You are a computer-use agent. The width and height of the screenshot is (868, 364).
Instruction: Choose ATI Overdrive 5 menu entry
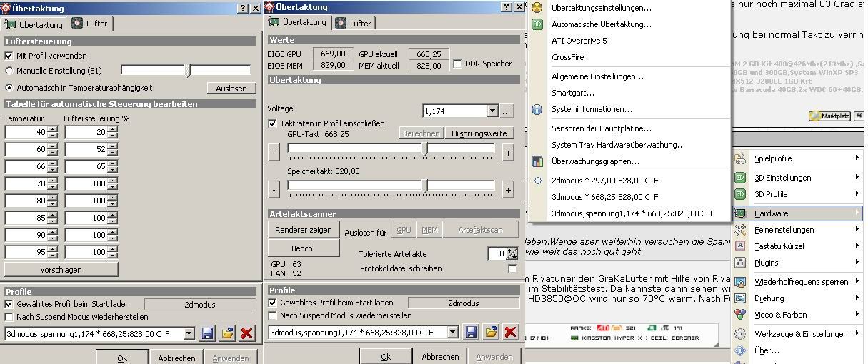tap(579, 41)
